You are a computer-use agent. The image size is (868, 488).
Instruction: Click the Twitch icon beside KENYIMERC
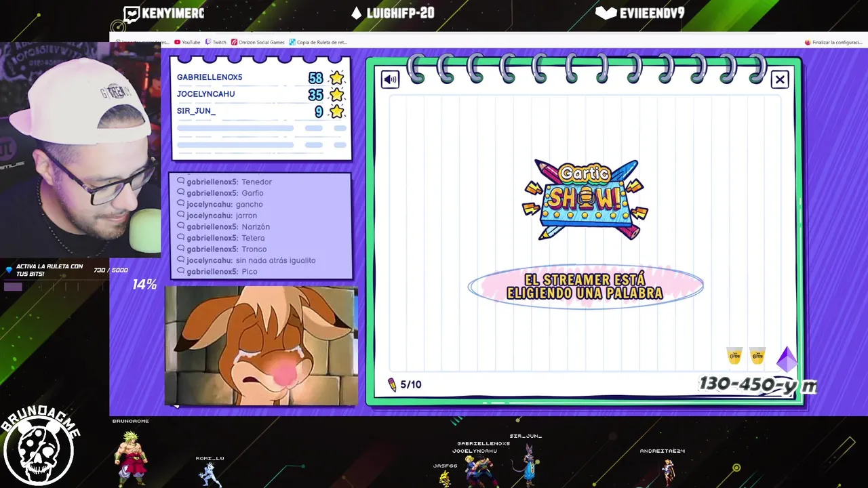click(x=132, y=14)
